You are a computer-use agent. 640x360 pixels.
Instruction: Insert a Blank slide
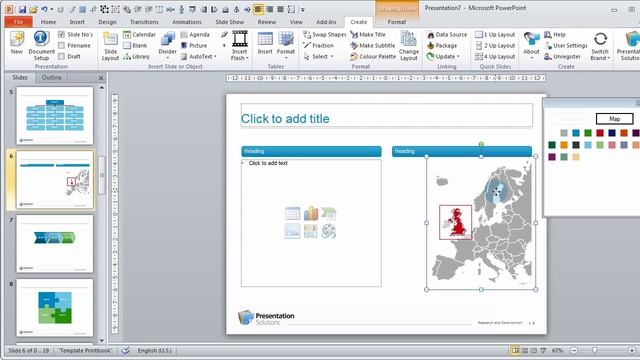point(135,46)
